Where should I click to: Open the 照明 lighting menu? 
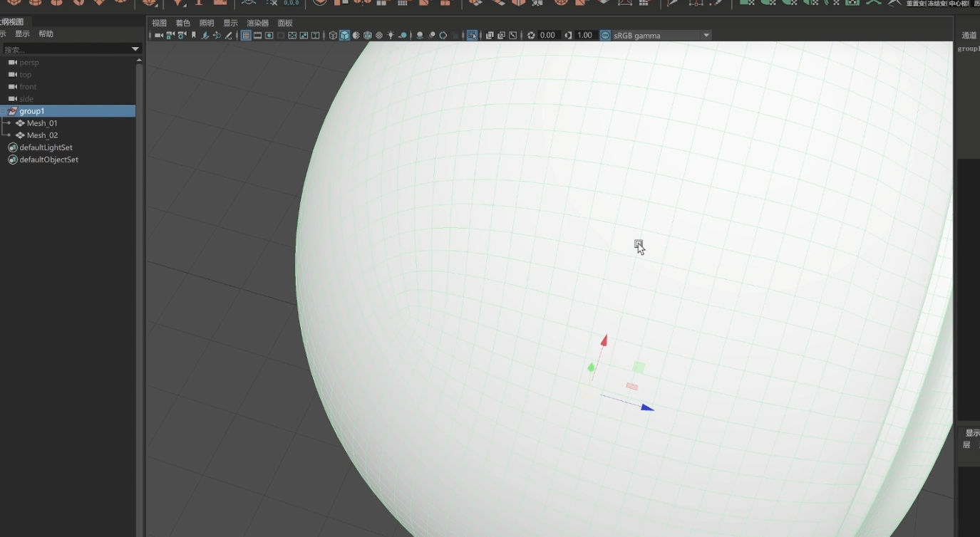tap(207, 23)
